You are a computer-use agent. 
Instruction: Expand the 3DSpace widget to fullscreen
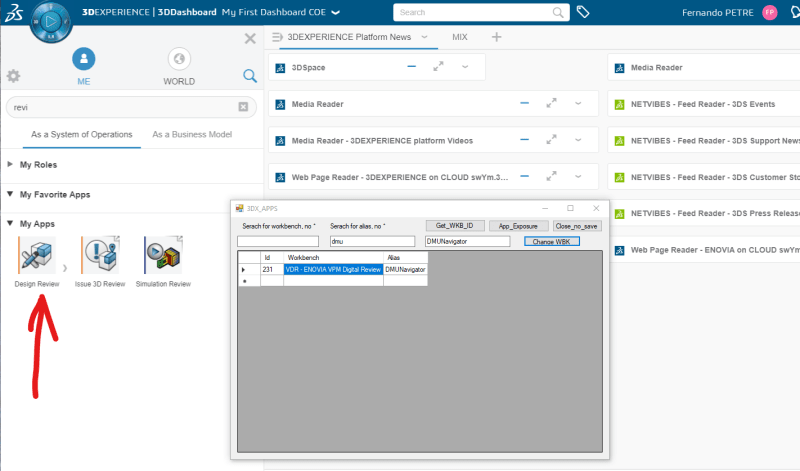[x=438, y=66]
